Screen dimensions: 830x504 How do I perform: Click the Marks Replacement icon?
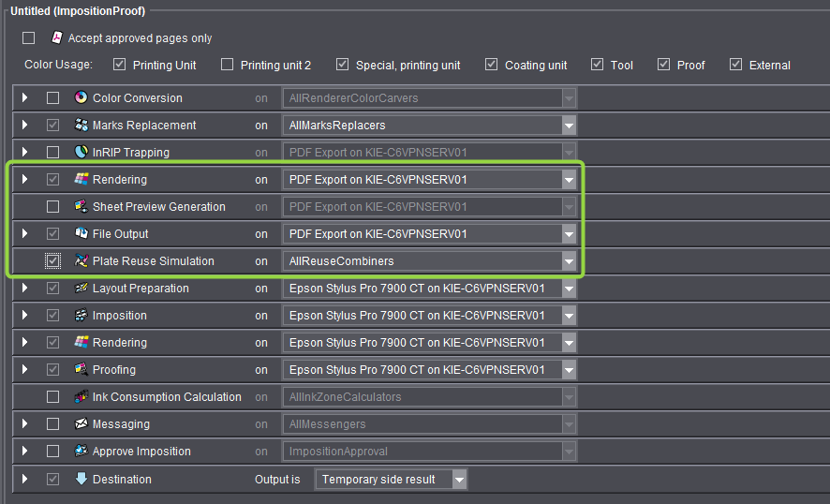[x=81, y=126]
